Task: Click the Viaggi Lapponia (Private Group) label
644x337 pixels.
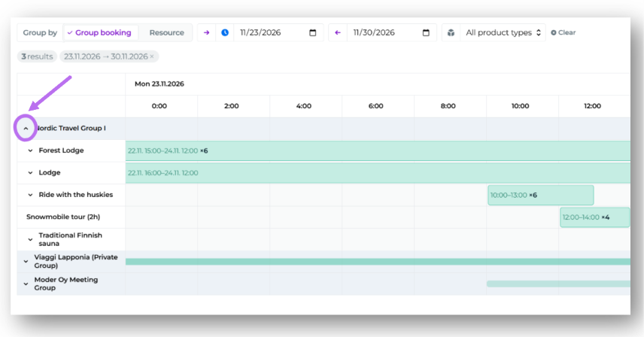Action: tap(76, 262)
